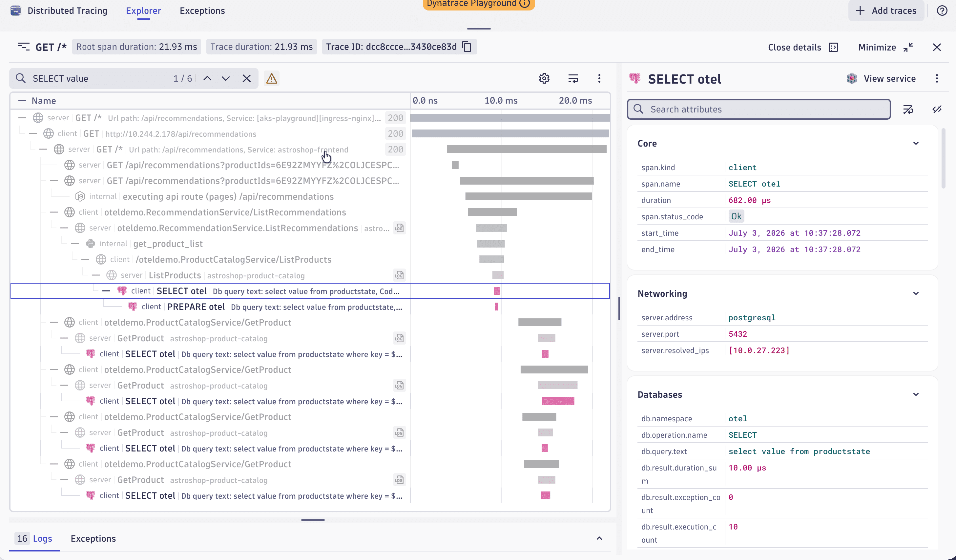This screenshot has height=560, width=956.
Task: Toggle line wrapping icon in trace toolbar
Action: 573,78
